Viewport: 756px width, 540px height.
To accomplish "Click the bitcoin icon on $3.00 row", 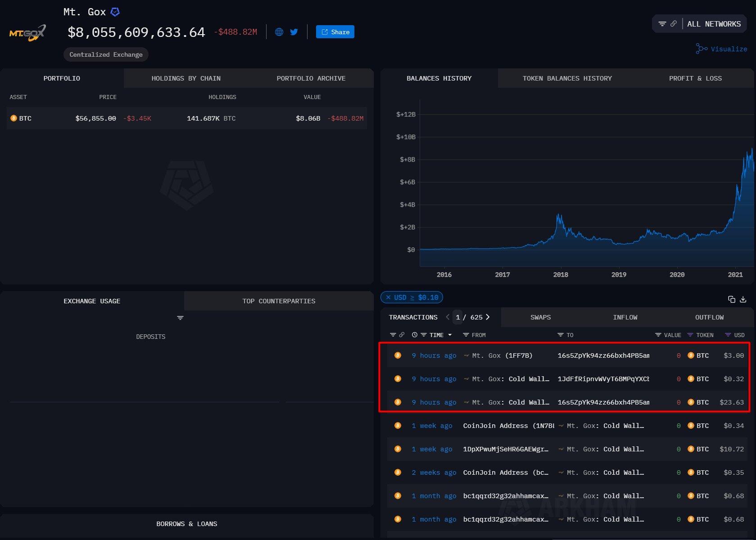I will click(398, 355).
